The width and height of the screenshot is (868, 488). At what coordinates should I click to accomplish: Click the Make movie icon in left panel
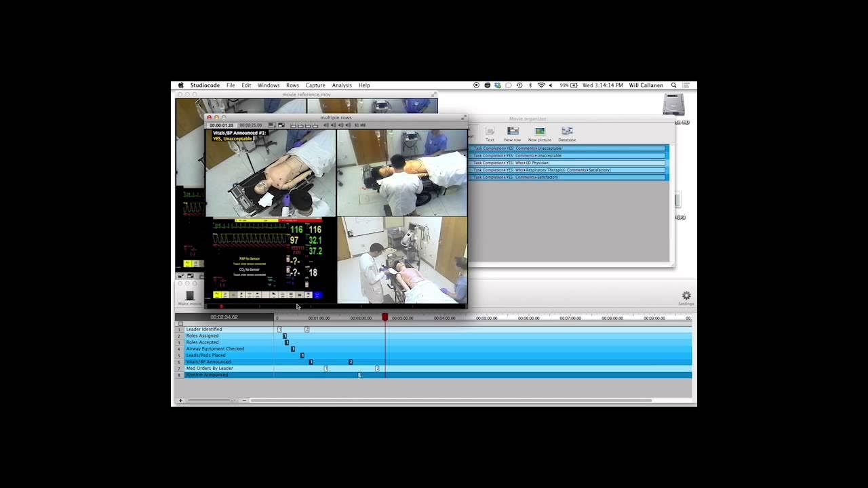[189, 296]
